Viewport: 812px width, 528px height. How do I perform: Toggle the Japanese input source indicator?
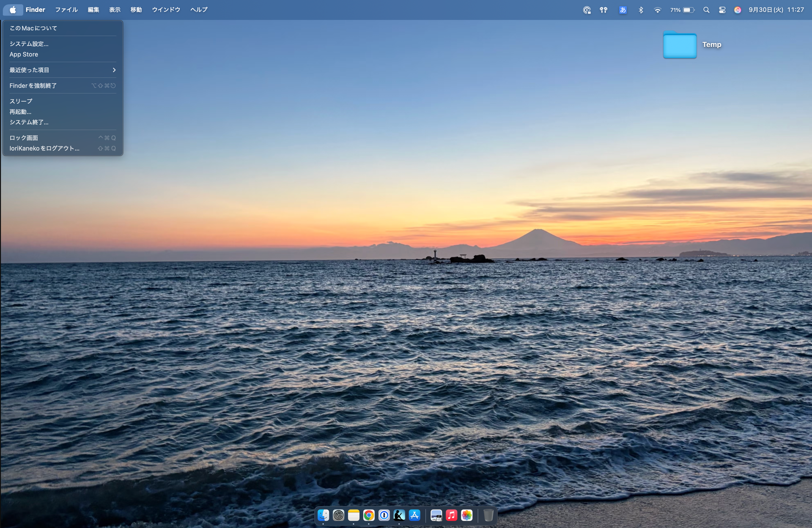coord(623,10)
